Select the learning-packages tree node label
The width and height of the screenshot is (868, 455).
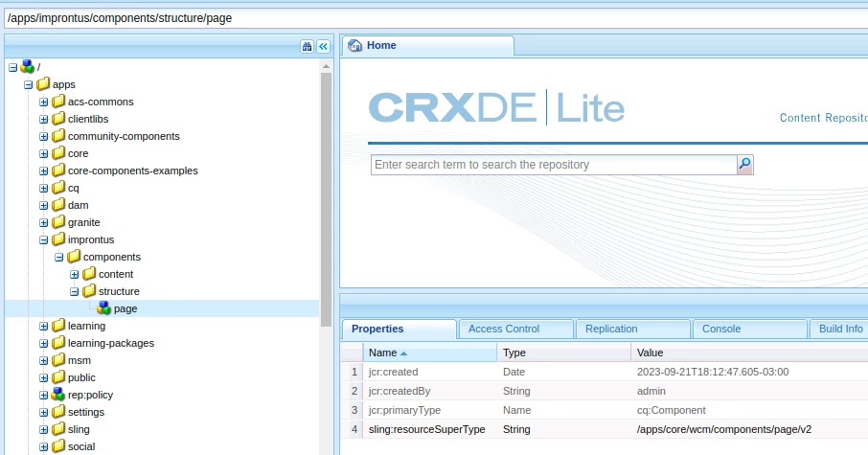click(111, 343)
